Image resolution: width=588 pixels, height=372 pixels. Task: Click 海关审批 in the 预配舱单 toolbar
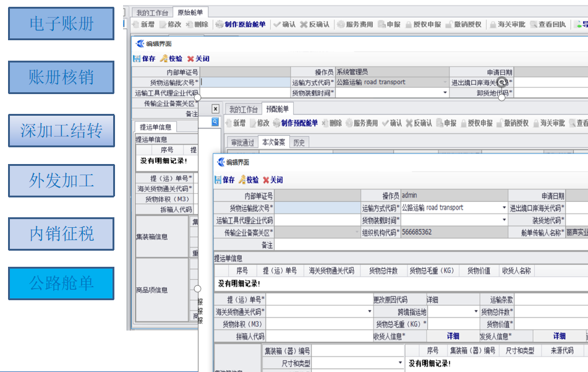(x=549, y=123)
